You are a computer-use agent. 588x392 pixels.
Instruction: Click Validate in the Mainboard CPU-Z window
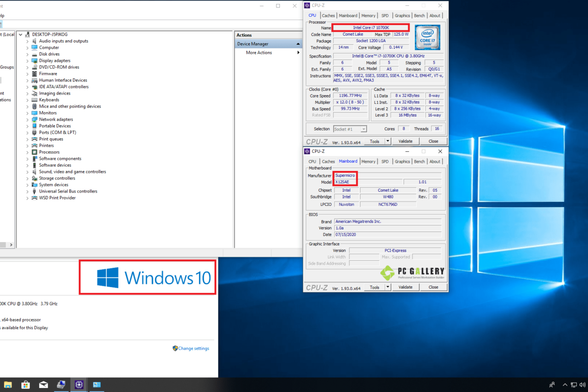tap(405, 287)
